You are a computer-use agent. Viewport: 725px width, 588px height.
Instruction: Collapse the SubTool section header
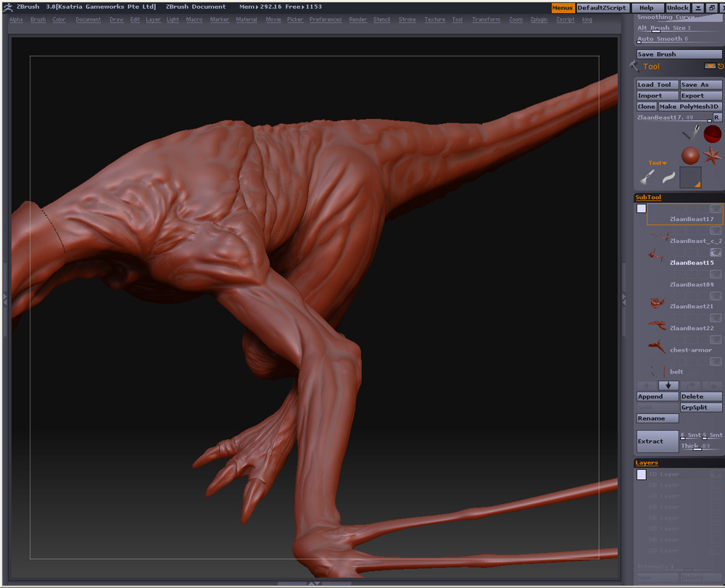coord(648,197)
